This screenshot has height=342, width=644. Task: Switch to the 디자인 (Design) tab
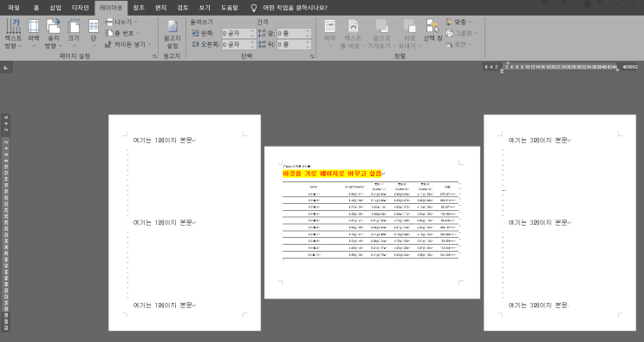point(80,8)
